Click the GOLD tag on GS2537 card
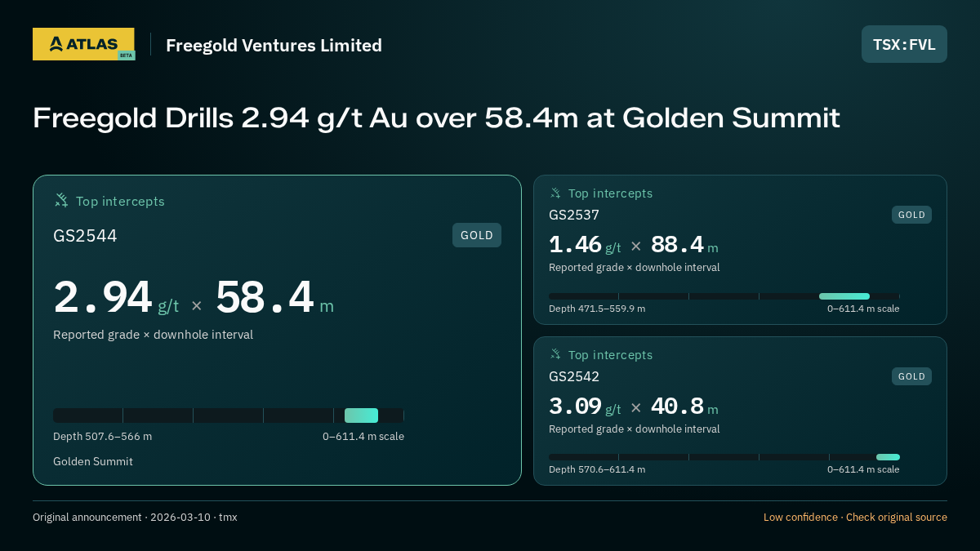 tap(911, 215)
